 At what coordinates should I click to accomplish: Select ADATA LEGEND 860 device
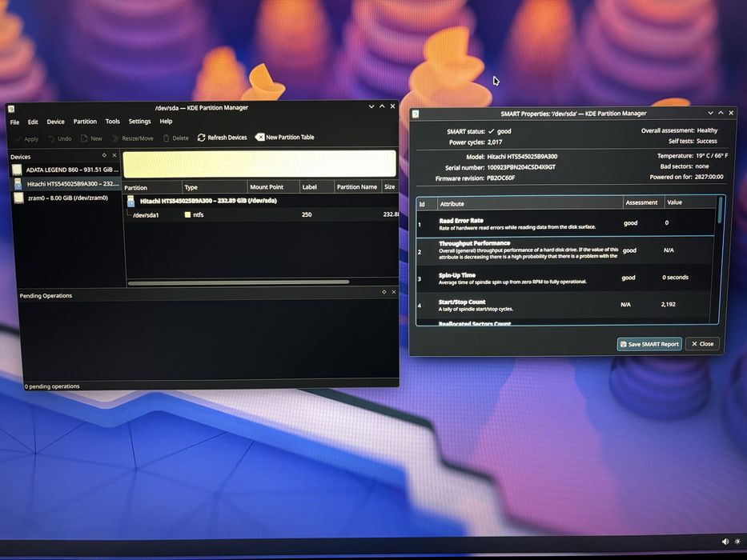[66, 170]
